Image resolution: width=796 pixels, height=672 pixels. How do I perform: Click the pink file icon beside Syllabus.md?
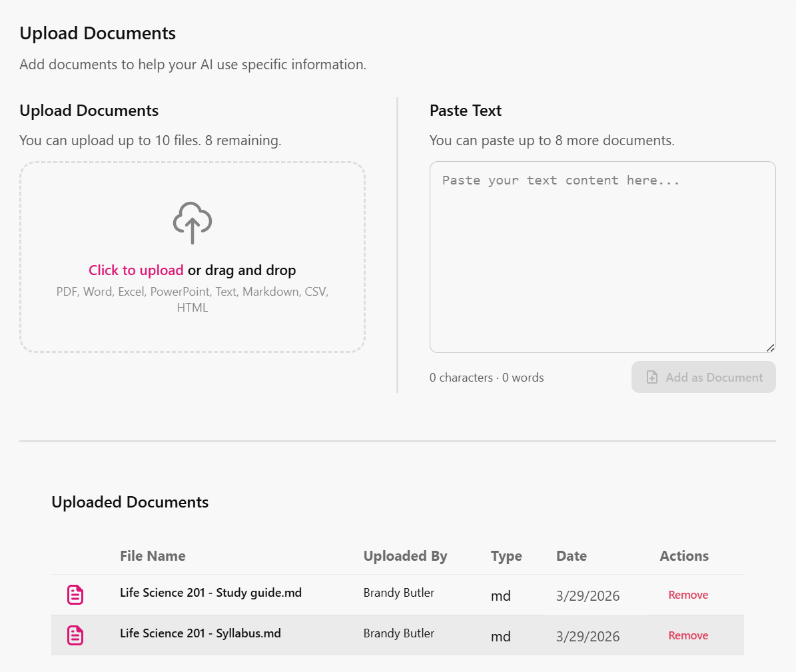(75, 635)
